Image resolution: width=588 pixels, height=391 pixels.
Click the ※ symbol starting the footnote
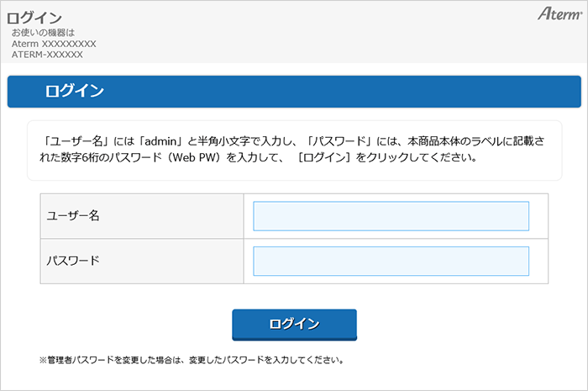click(x=44, y=361)
